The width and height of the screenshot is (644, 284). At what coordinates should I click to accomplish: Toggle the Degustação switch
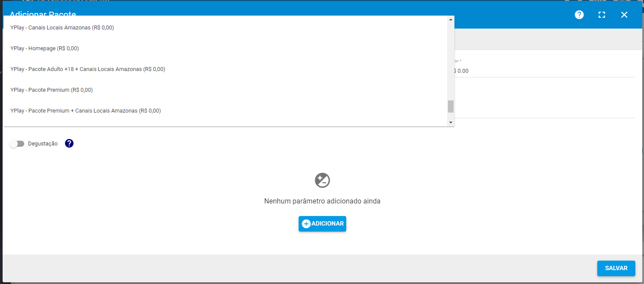tap(17, 144)
